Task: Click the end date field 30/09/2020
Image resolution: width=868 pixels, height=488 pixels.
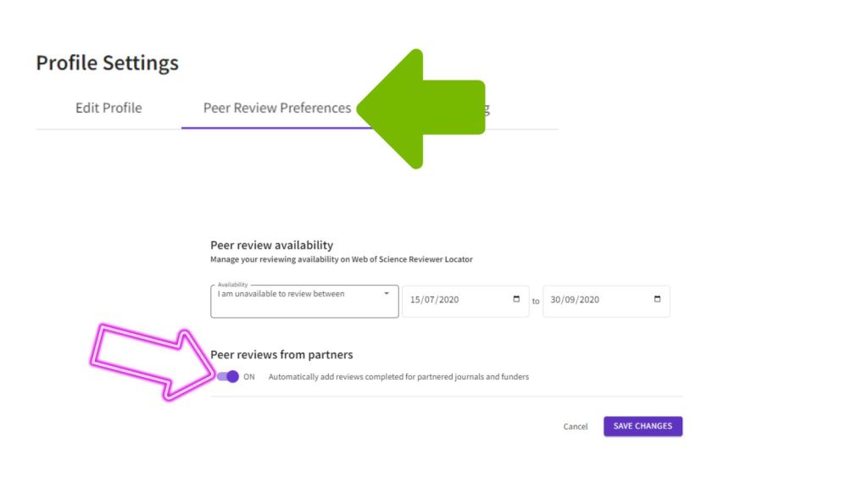Action: (593, 300)
